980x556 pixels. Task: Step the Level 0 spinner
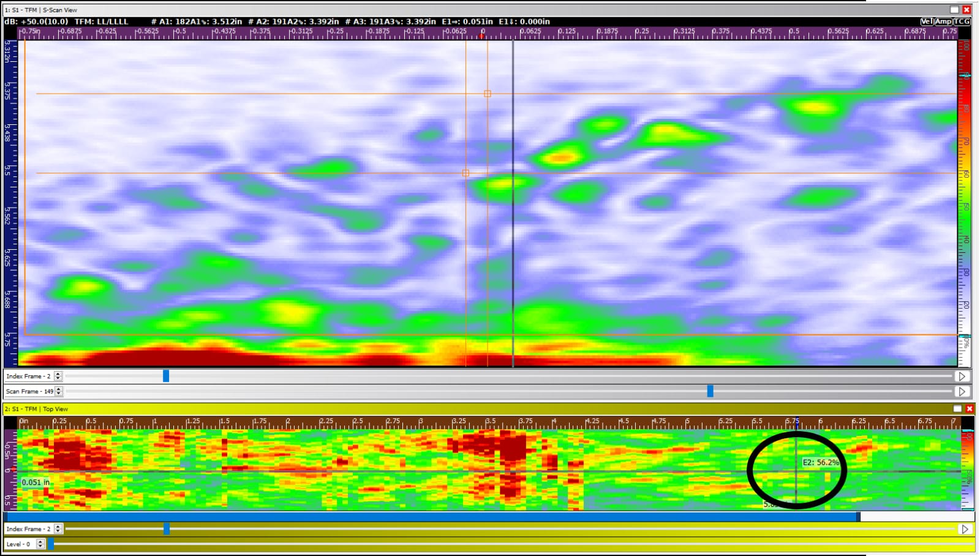coord(40,544)
